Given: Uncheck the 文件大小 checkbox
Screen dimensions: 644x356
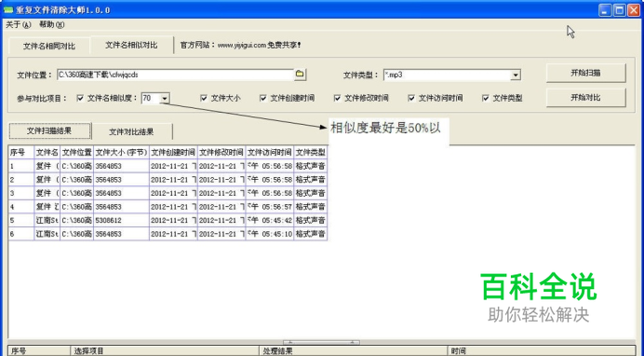Looking at the screenshot, I should [204, 98].
